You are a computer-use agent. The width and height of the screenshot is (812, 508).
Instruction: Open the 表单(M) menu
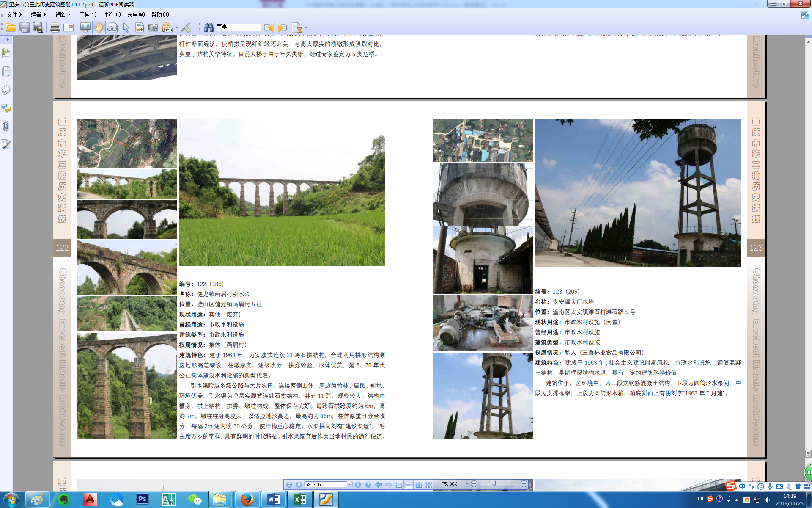[x=136, y=14]
